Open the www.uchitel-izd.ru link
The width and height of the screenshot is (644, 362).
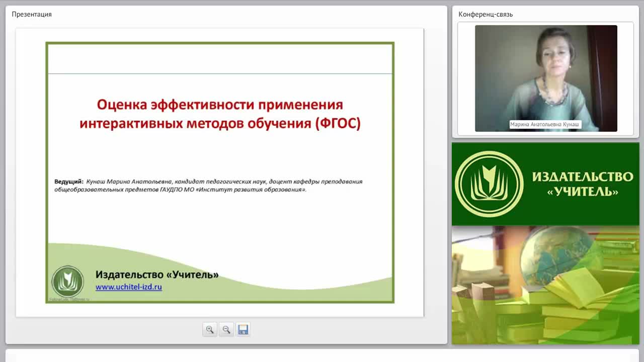[129, 287]
